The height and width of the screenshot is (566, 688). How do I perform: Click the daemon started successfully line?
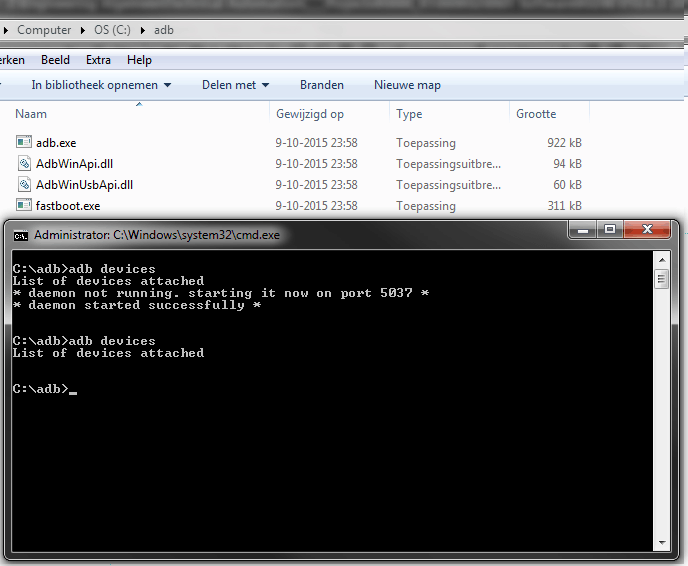tap(137, 305)
